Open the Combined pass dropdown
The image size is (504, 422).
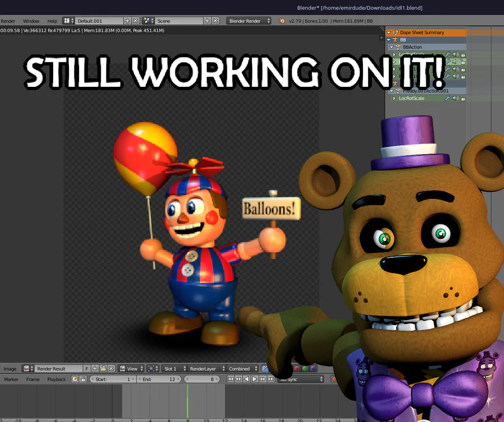pyautogui.click(x=242, y=369)
